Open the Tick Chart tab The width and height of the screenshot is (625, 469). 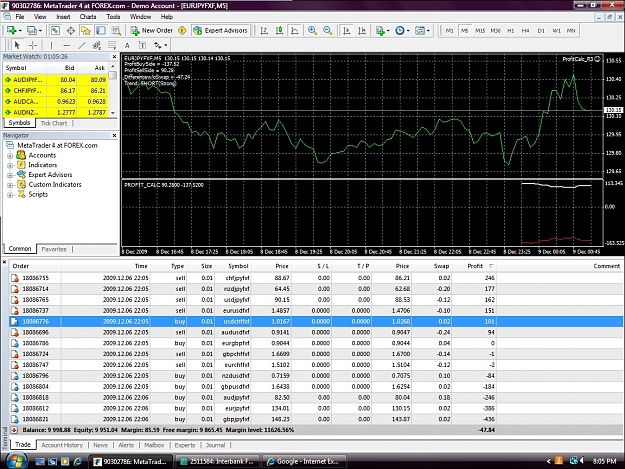54,123
